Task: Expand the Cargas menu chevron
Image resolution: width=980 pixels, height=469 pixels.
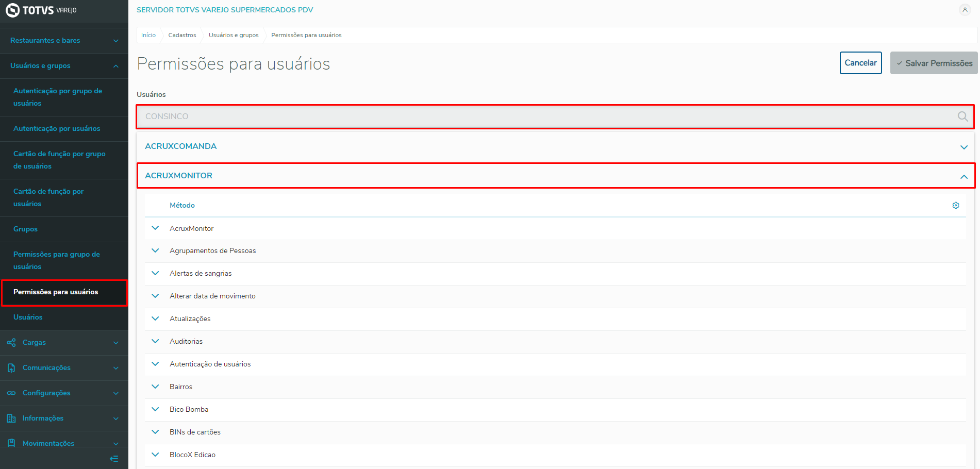Action: click(116, 343)
